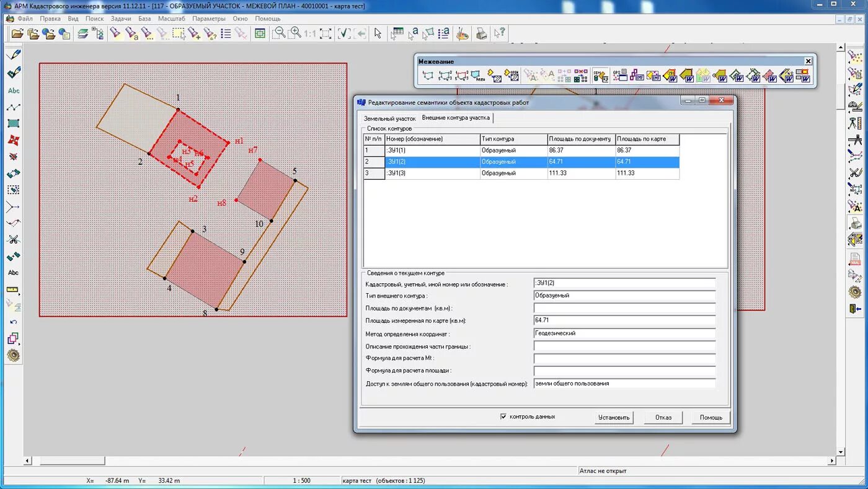
Task: Switch to the Земельный участок tab
Action: point(389,118)
